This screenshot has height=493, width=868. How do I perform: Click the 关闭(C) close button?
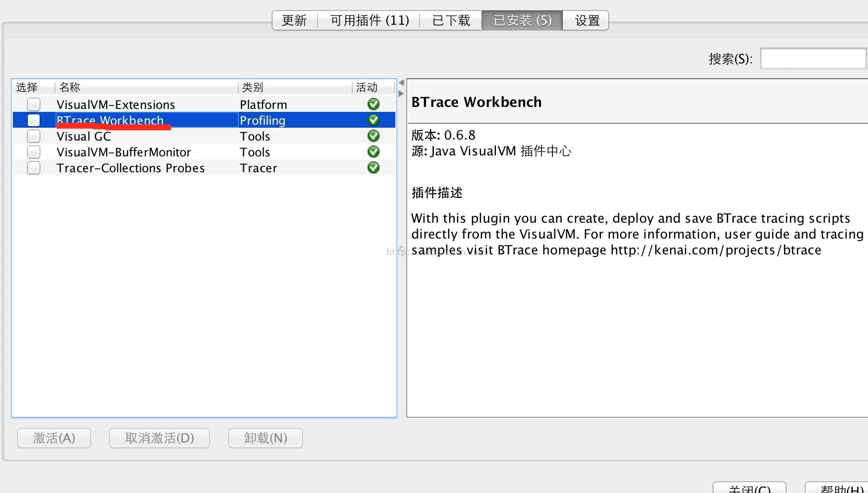[x=750, y=488]
